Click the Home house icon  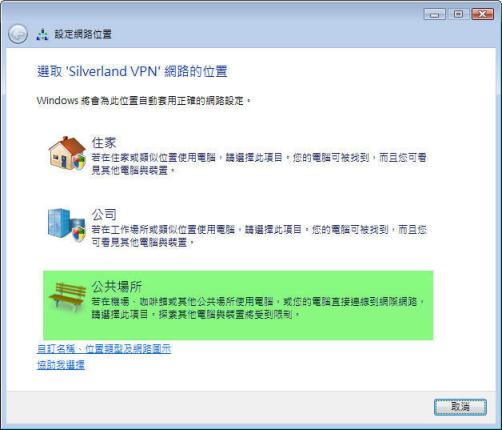[67, 153]
